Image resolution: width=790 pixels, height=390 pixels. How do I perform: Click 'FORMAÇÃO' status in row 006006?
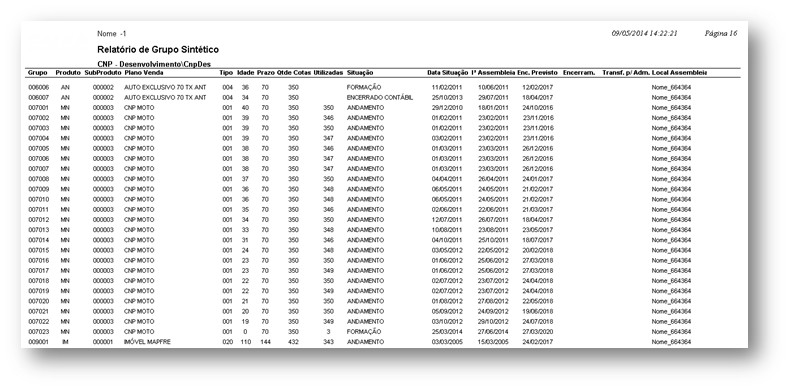pyautogui.click(x=364, y=87)
